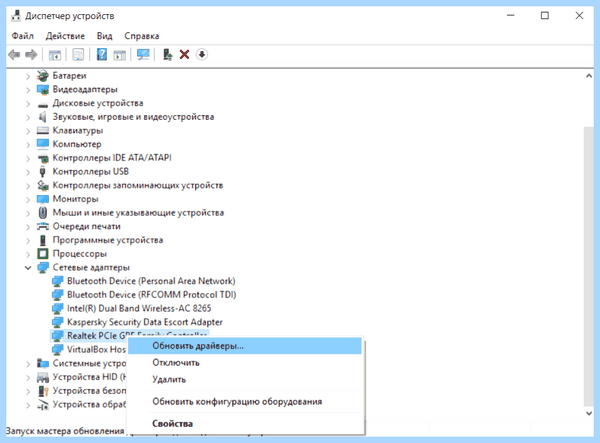600x443 pixels.
Task: Click the Контроллеры USB plug icon
Action: (43, 171)
